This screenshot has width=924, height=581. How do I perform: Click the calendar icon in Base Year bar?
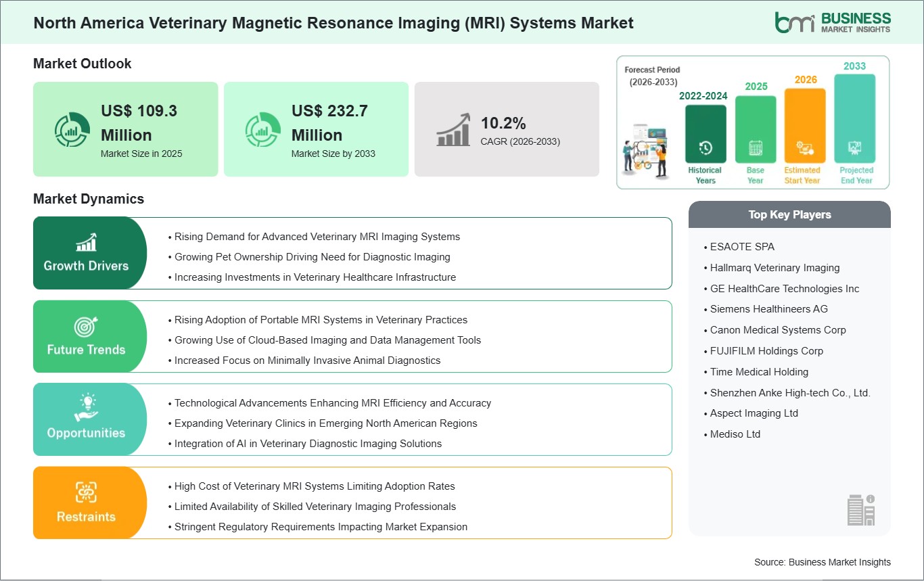pos(756,148)
